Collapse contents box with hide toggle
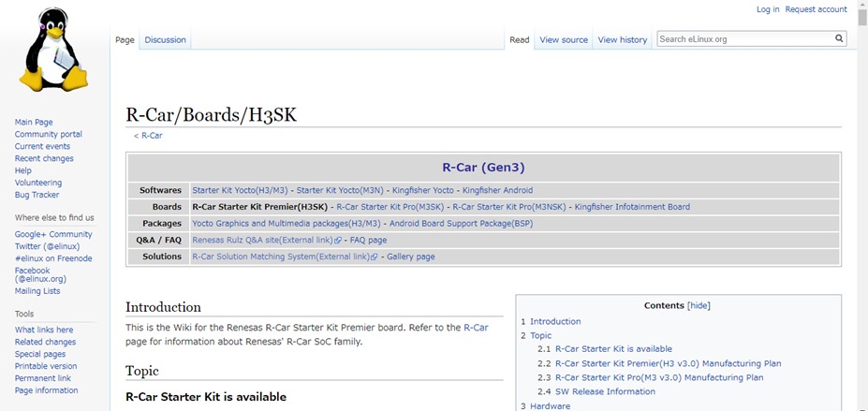 point(699,305)
